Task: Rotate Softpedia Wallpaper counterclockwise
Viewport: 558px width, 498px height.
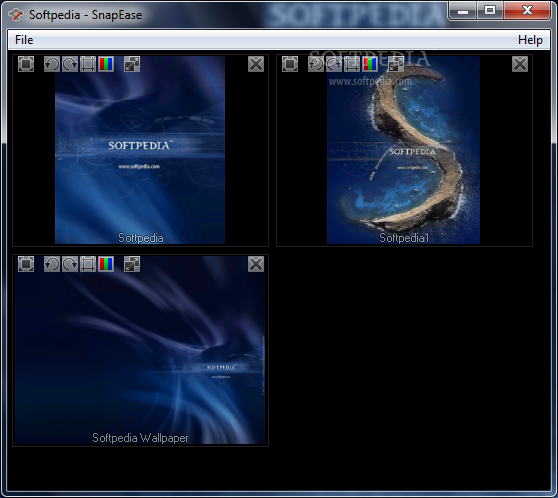Action: (52, 264)
